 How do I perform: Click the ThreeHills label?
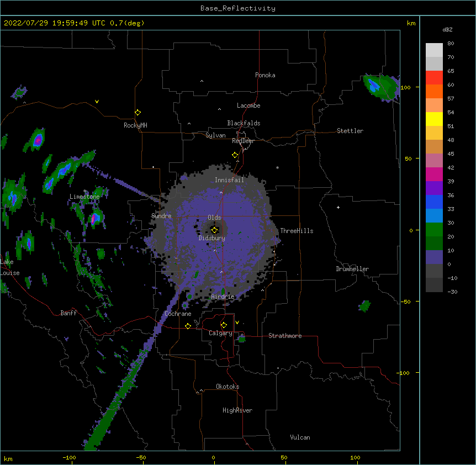click(297, 231)
